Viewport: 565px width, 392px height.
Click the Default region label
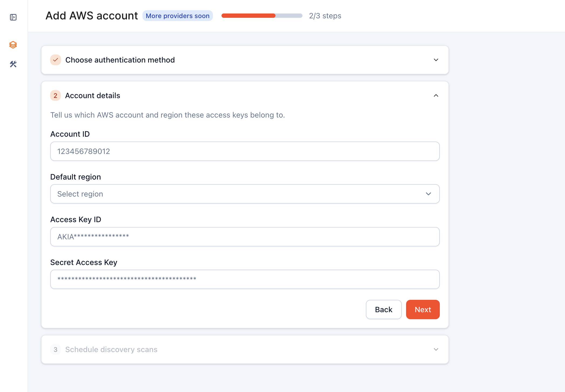76,177
